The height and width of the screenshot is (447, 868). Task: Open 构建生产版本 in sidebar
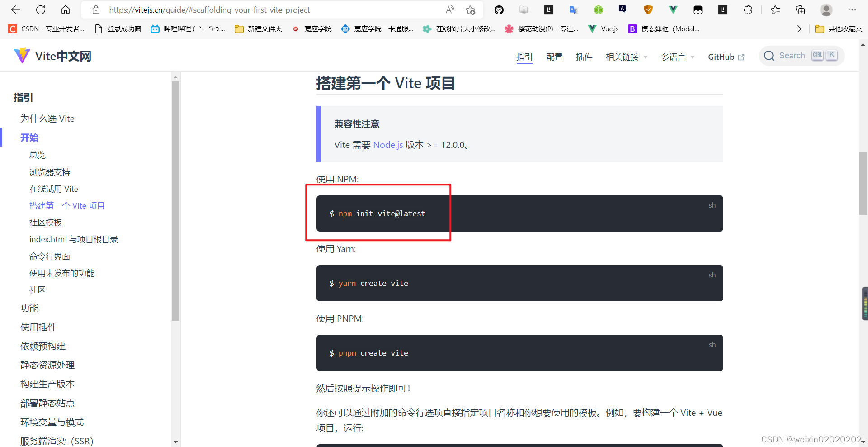coord(47,384)
